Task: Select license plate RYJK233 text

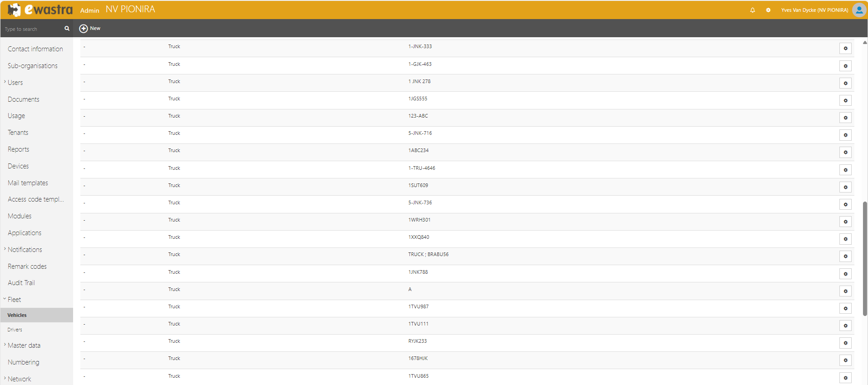Action: (x=417, y=341)
